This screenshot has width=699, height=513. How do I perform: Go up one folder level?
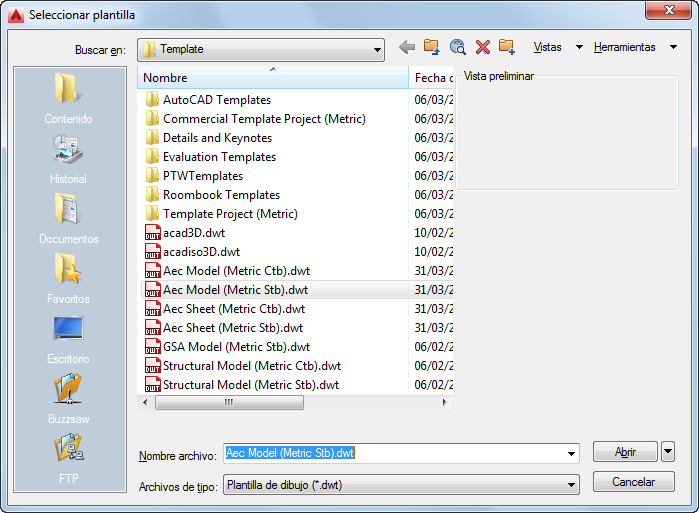click(x=432, y=47)
